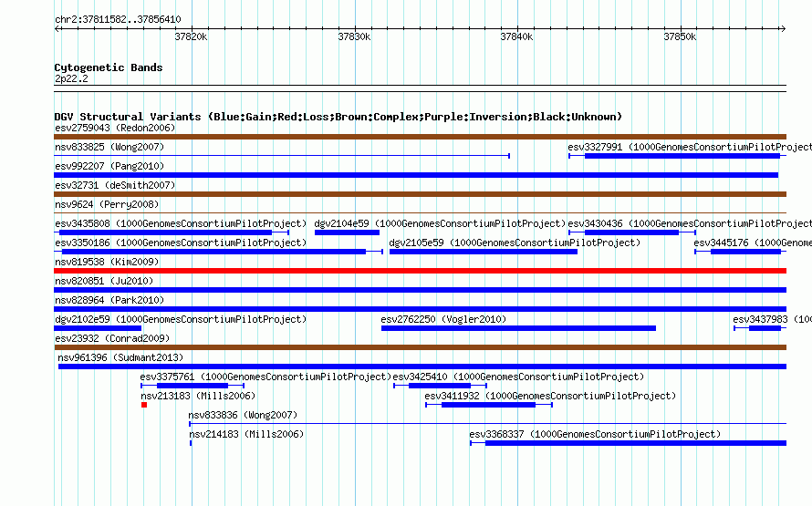Click nsv820851 (Ju2010) variant label

point(104,281)
